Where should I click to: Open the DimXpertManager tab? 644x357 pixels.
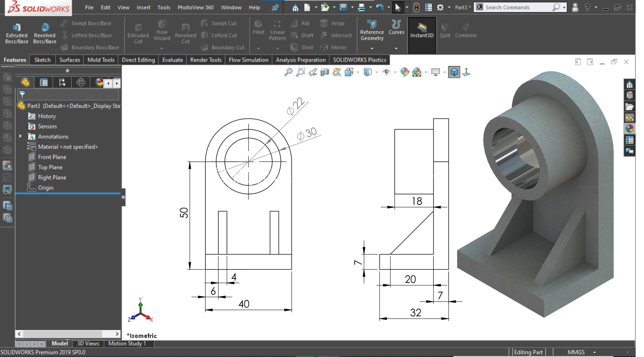coord(81,82)
